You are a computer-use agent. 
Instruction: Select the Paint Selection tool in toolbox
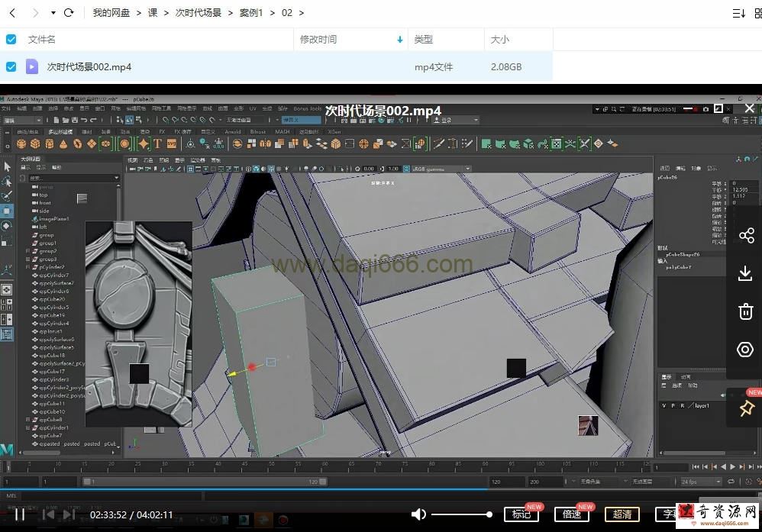tap(7, 196)
